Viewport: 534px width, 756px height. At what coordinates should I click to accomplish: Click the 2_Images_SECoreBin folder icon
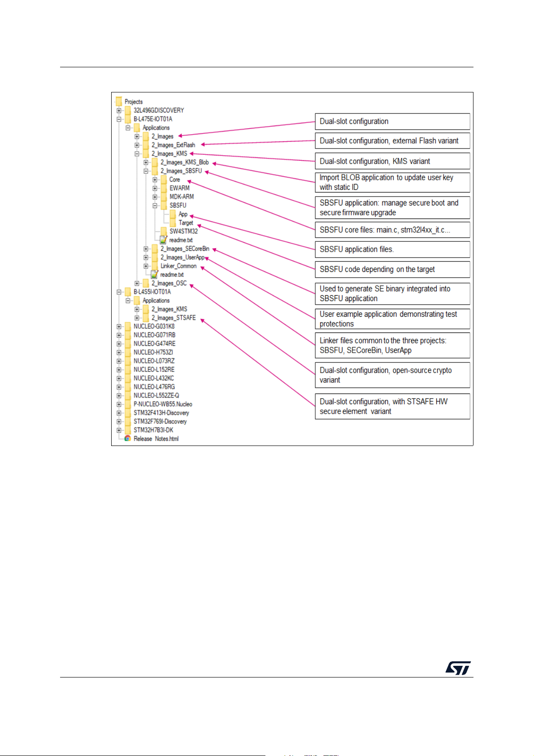click(155, 249)
